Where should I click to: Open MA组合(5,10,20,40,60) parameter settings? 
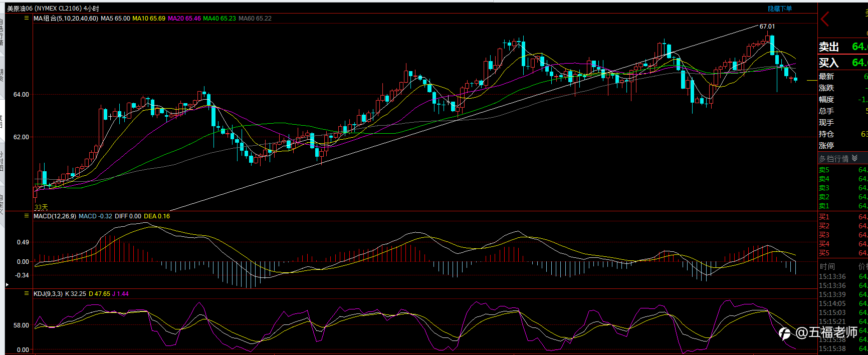point(66,19)
